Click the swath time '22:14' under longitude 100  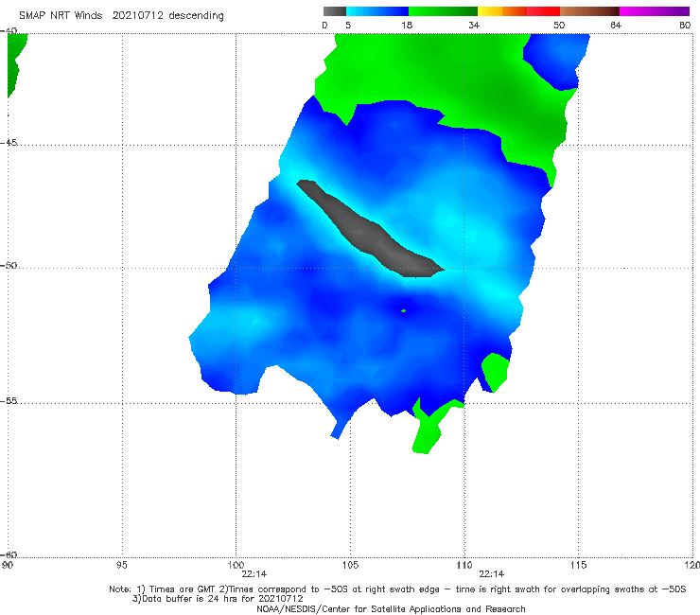(x=254, y=574)
